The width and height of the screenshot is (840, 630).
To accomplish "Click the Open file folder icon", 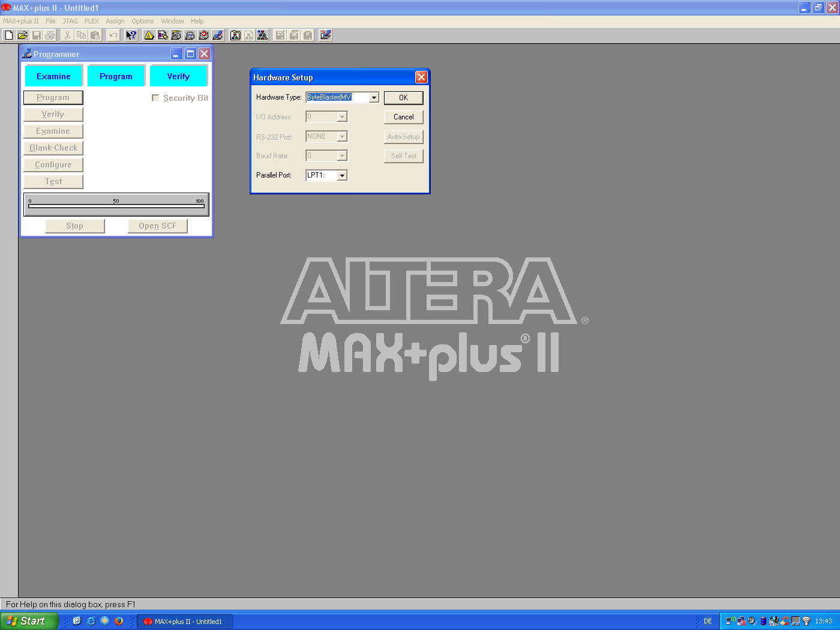I will point(23,35).
